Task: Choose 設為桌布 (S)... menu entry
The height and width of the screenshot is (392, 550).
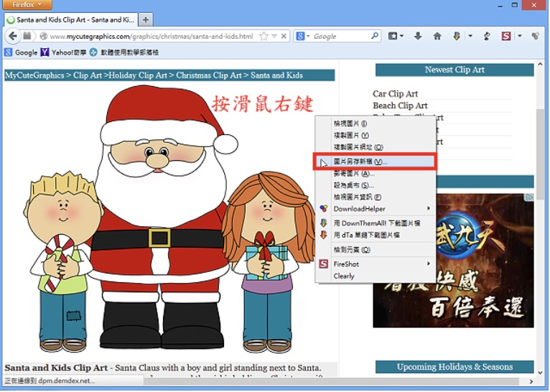Action: tap(376, 185)
